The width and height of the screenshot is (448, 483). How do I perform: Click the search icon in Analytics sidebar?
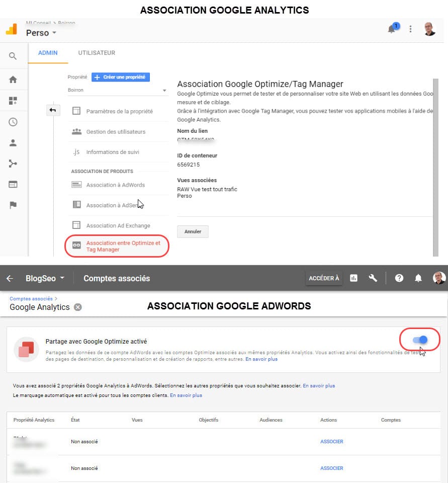pos(13,56)
